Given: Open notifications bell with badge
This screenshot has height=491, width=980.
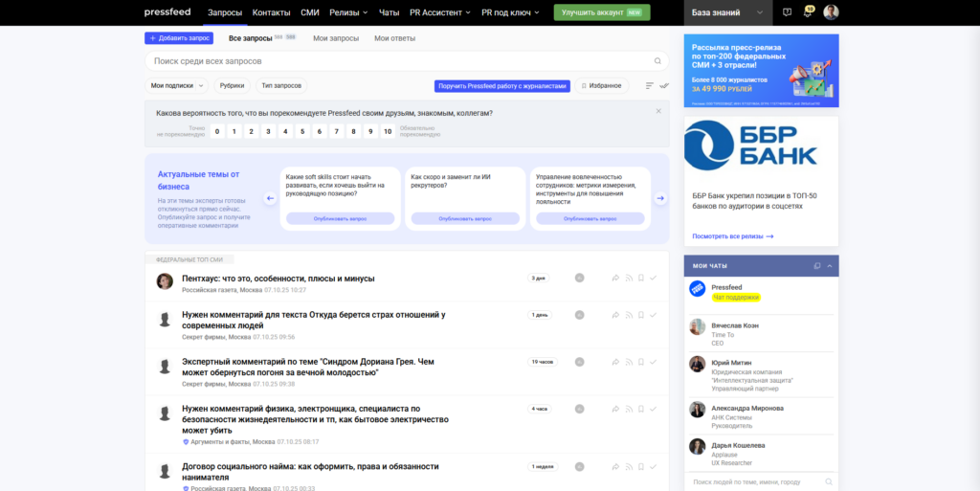Looking at the screenshot, I should (x=808, y=11).
